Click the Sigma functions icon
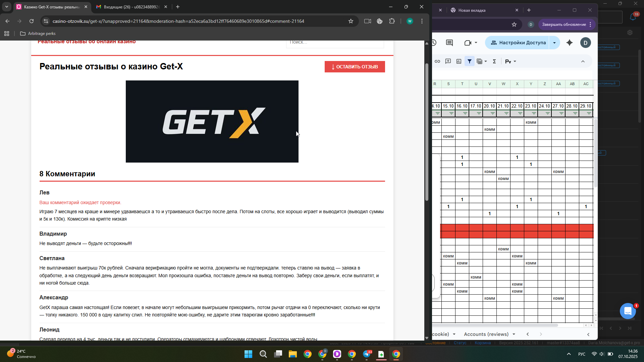The height and width of the screenshot is (362, 644). tap(494, 61)
